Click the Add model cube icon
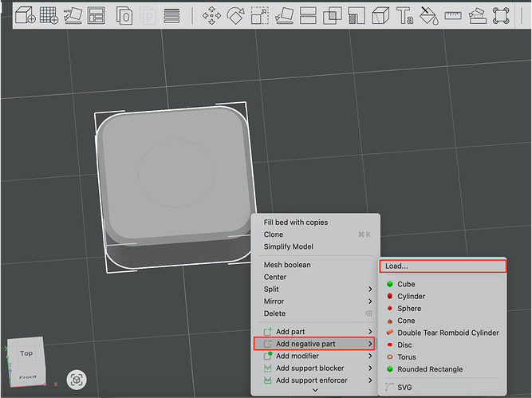The height and width of the screenshot is (398, 532). click(x=26, y=15)
